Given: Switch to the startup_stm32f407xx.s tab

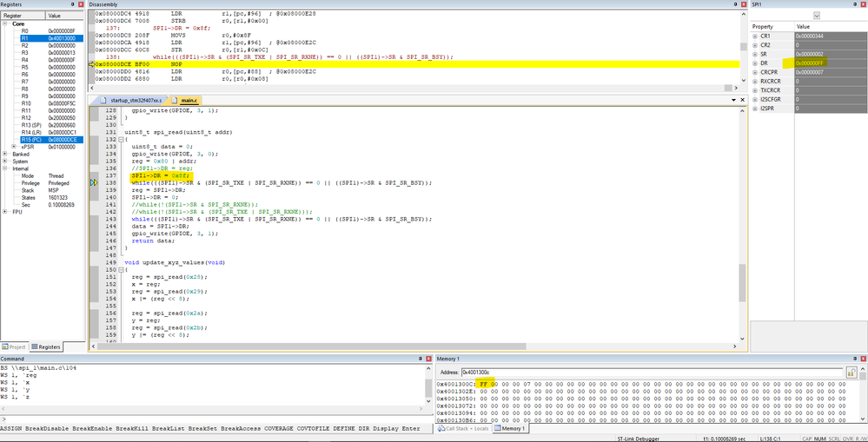Looking at the screenshot, I should coord(131,101).
